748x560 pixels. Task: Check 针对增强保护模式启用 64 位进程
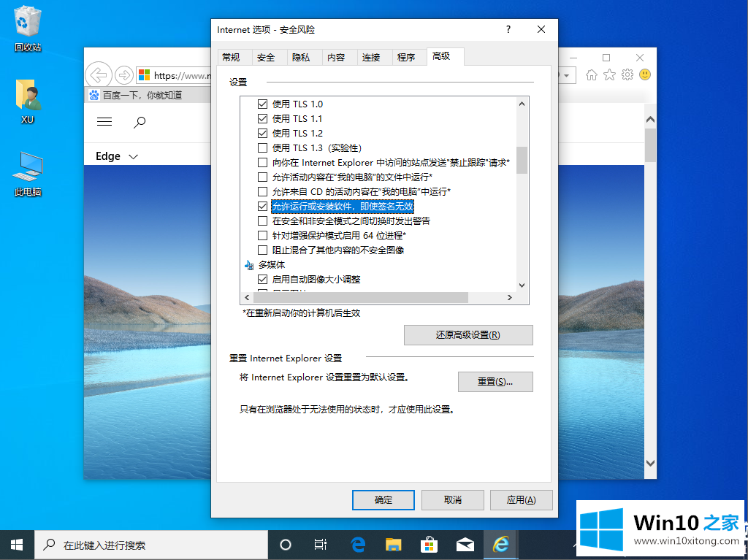(262, 236)
